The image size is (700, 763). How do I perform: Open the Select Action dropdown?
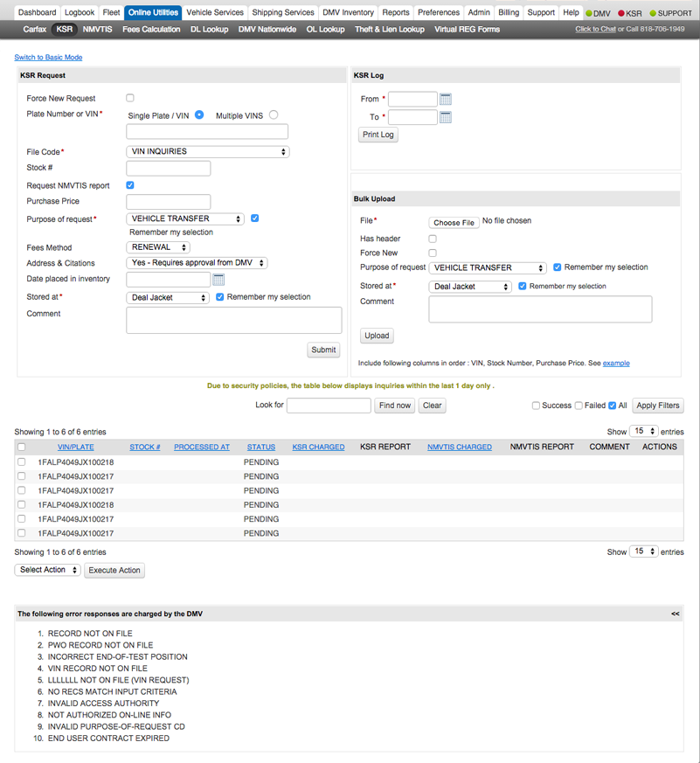click(x=47, y=570)
